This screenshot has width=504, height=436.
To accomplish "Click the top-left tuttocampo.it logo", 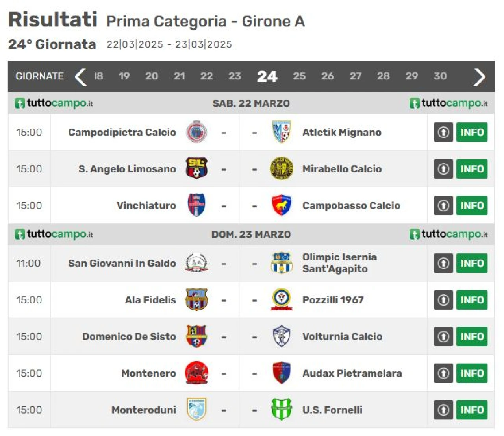I will [54, 103].
